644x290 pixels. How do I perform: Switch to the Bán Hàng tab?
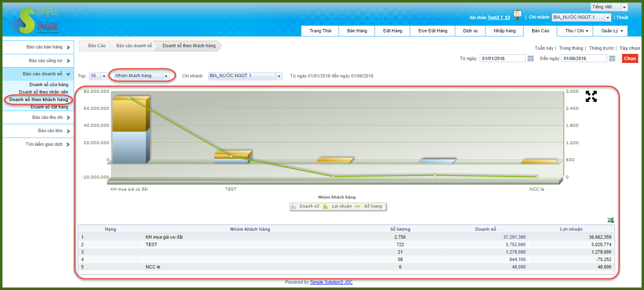[x=357, y=31]
